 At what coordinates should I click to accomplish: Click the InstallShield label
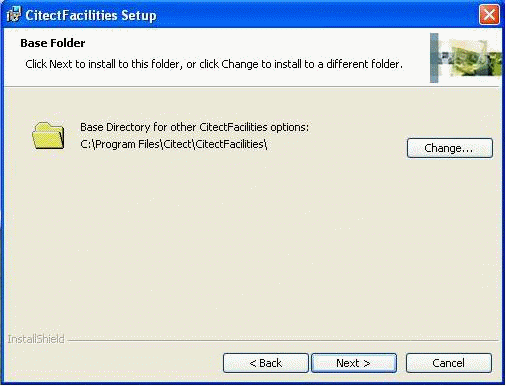(x=36, y=339)
